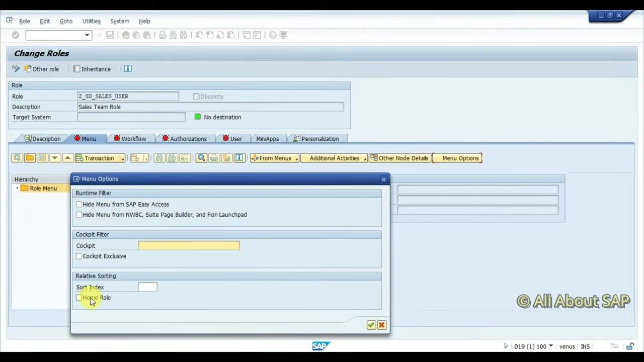Move node up with up-arrow icon
644x362 pixels.
(67, 158)
